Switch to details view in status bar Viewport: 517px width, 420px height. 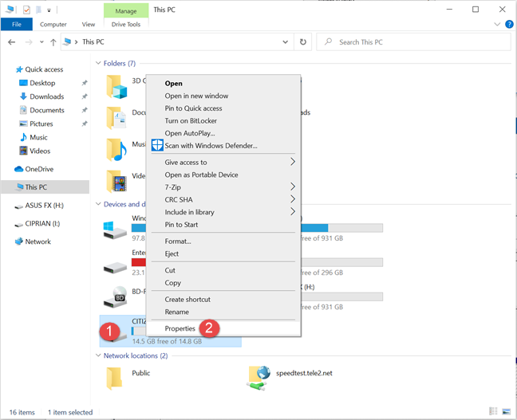click(x=493, y=411)
